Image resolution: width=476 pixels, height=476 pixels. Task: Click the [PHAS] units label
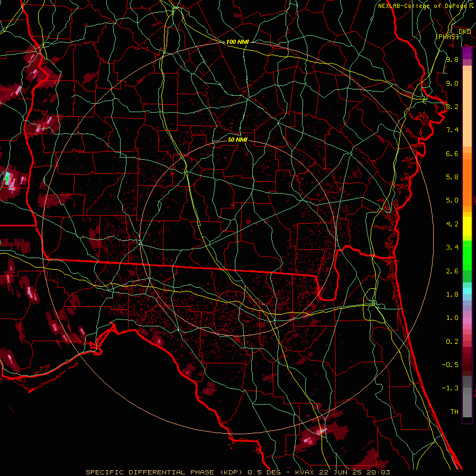447,36
